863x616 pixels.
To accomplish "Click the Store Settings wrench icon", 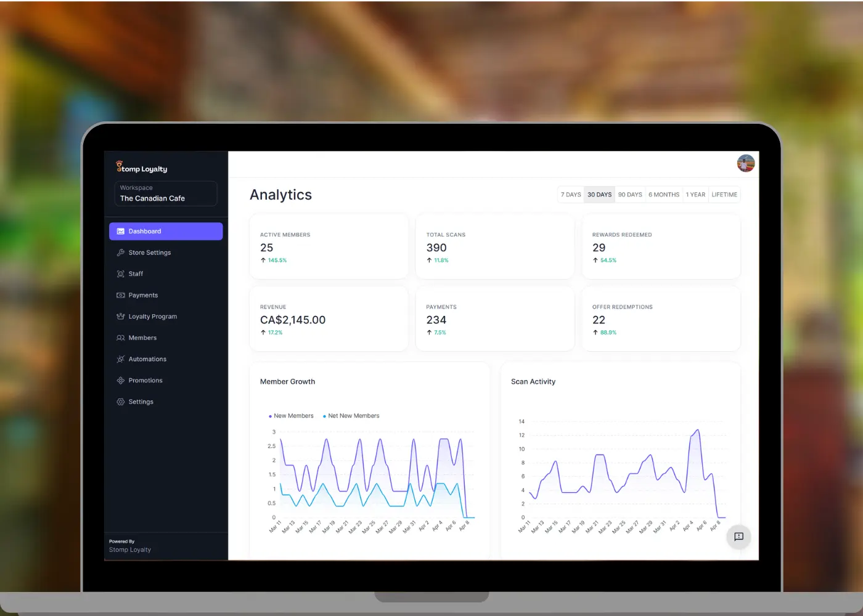I will coord(120,252).
